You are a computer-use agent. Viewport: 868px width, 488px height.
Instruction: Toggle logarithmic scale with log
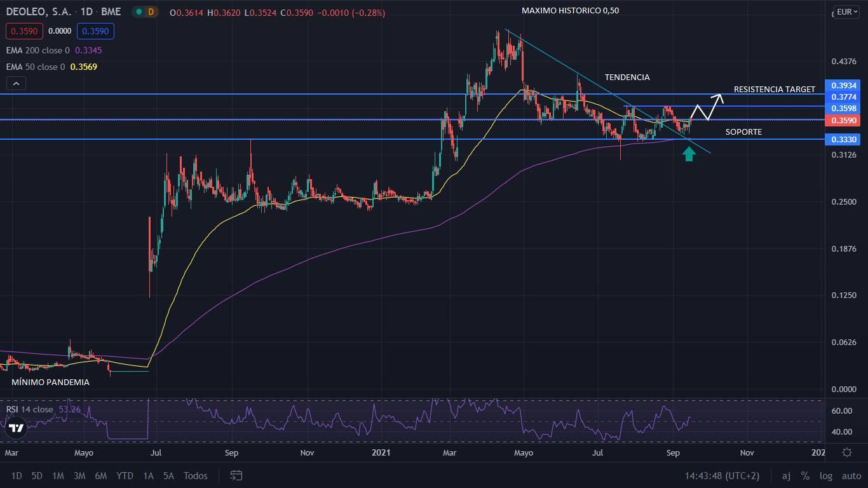(827, 475)
